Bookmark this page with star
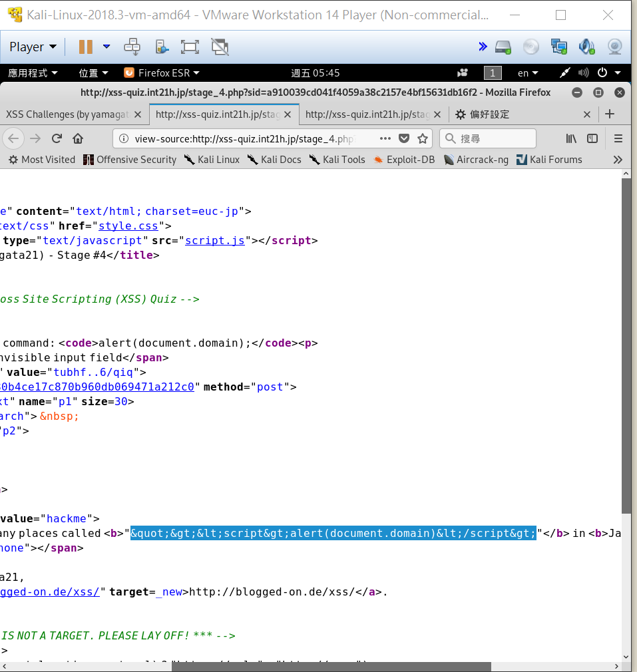637x672 pixels. tap(423, 138)
